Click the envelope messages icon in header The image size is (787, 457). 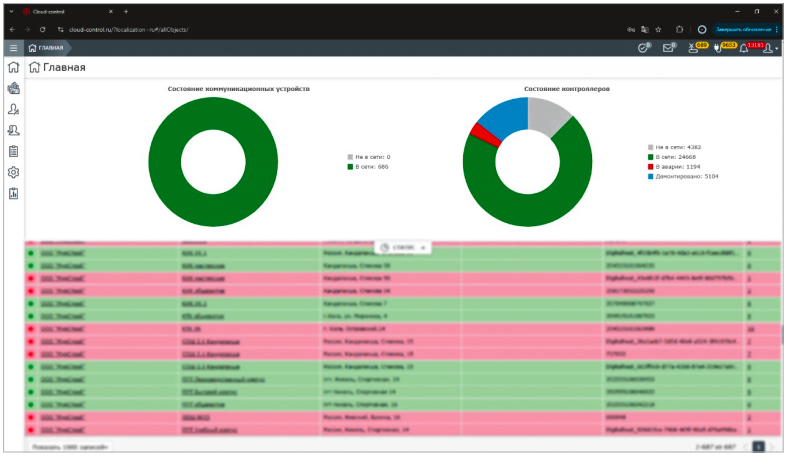(670, 48)
